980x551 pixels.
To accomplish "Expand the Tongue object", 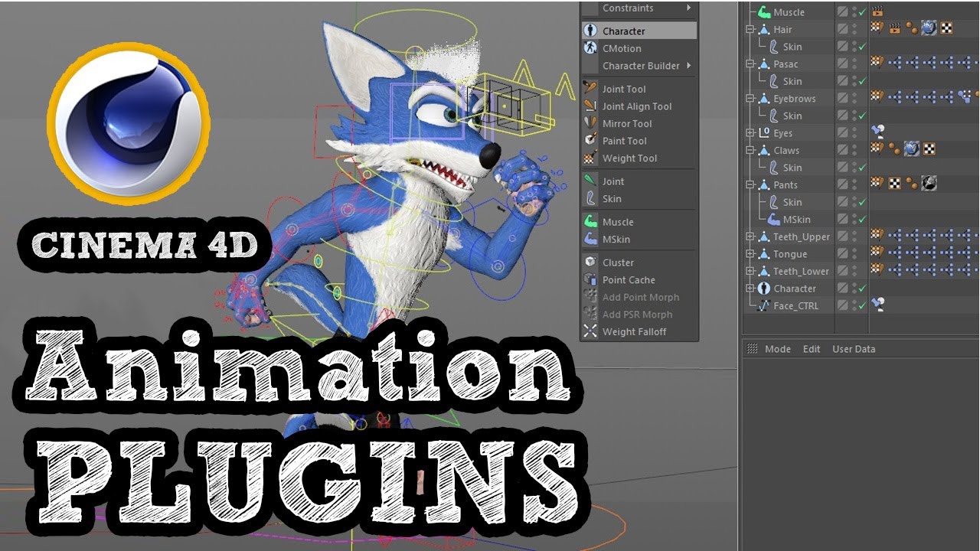I will tap(750, 254).
